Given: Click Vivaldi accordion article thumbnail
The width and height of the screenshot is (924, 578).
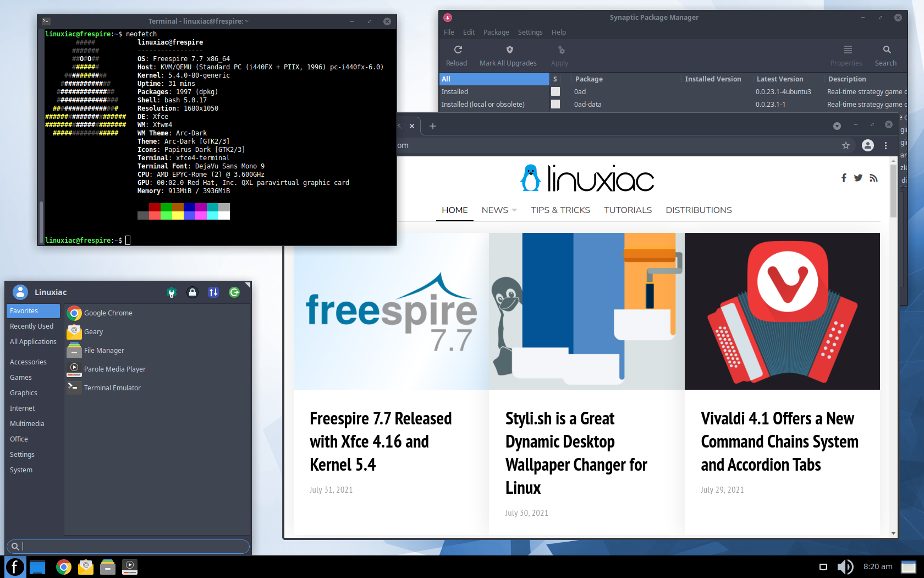Looking at the screenshot, I should point(782,311).
